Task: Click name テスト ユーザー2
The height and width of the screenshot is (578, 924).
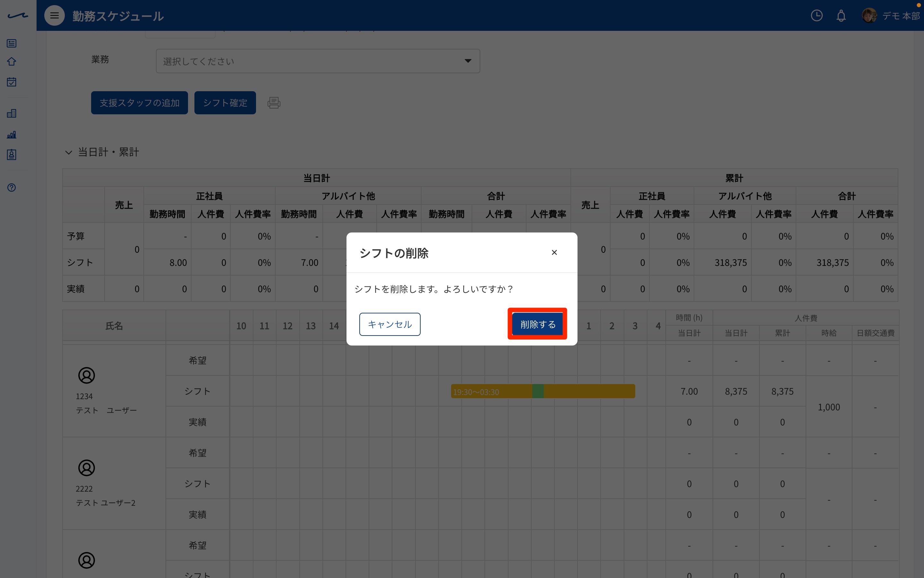Action: point(105,503)
